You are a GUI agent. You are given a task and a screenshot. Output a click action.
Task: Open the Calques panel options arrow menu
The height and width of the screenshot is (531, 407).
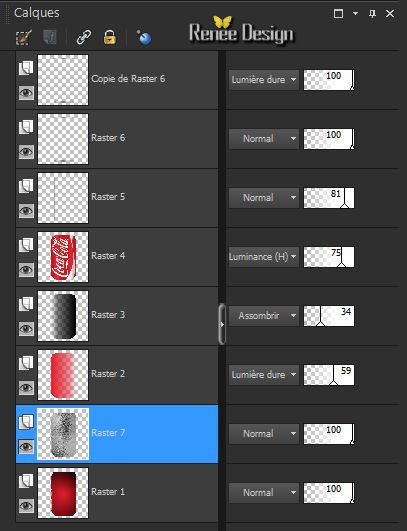(x=355, y=14)
